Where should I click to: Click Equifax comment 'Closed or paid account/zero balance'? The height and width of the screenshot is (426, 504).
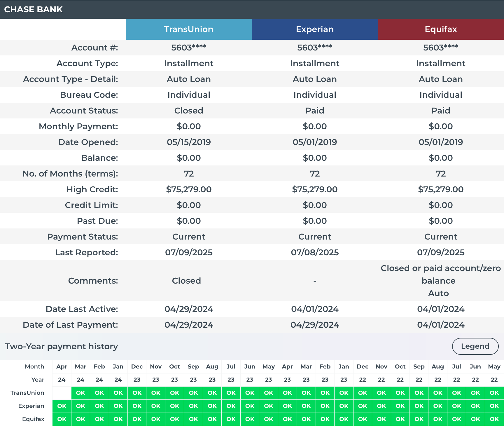coord(441,274)
